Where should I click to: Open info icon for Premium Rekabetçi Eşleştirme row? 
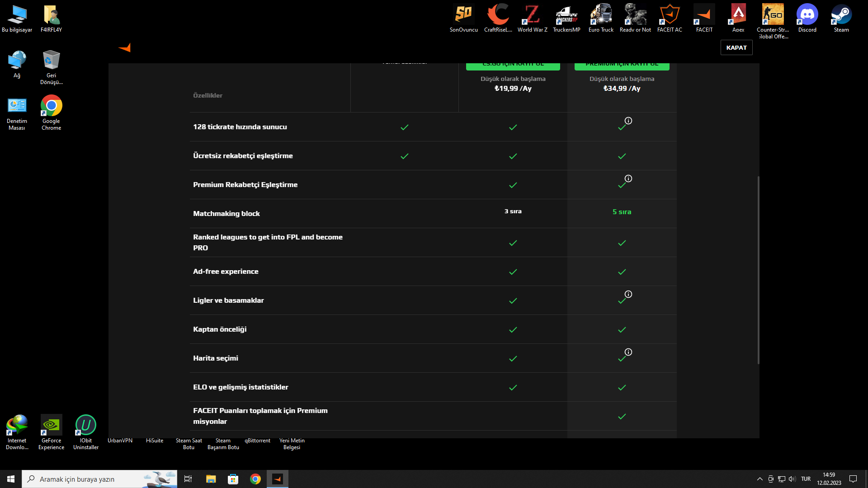pyautogui.click(x=628, y=178)
